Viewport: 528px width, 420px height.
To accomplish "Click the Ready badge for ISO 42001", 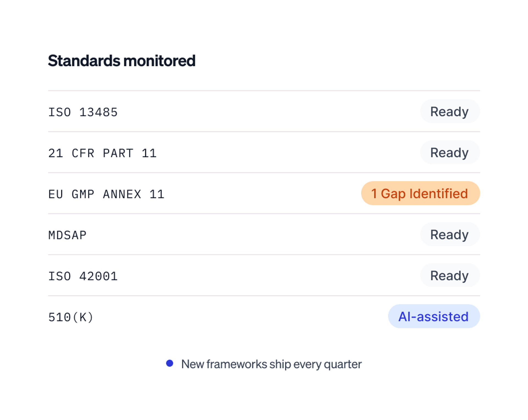I will [x=450, y=275].
